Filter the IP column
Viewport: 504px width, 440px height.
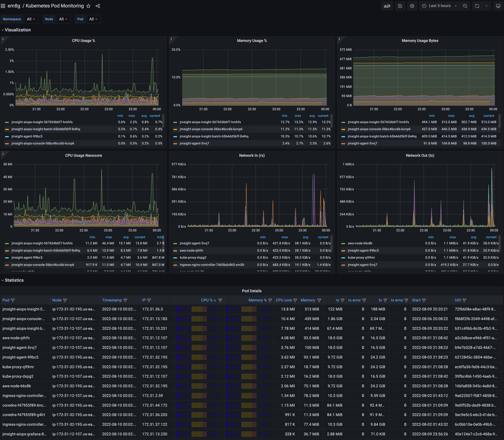pos(149,300)
